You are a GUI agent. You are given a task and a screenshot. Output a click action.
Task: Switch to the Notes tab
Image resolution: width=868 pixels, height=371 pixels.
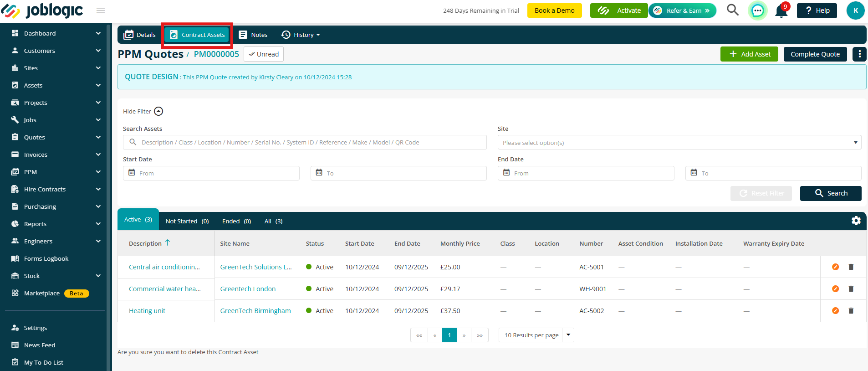pyautogui.click(x=253, y=35)
